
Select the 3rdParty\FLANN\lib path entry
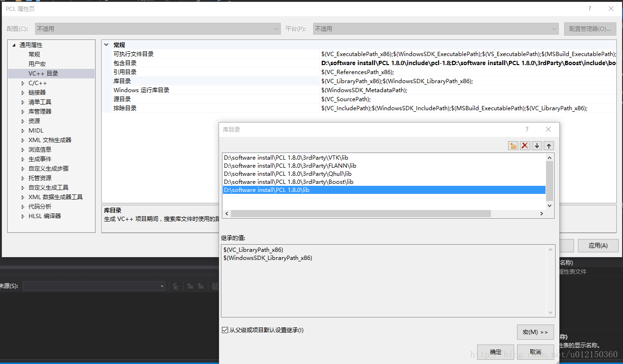(x=384, y=166)
